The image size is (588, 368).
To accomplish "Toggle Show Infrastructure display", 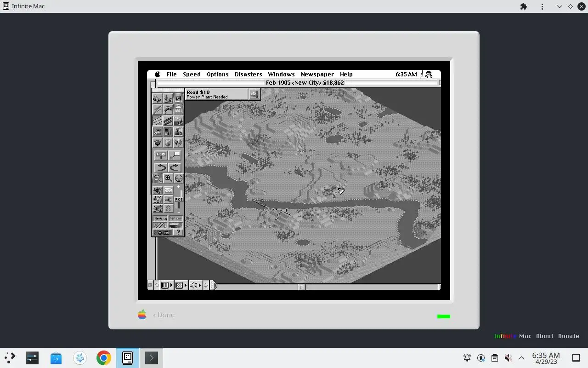I will click(160, 225).
